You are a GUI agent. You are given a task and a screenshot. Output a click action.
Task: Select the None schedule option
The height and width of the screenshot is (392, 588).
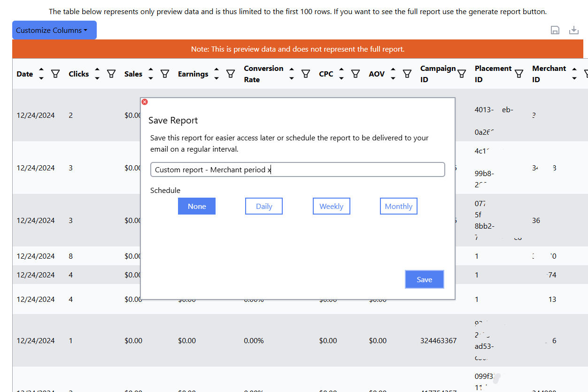pyautogui.click(x=197, y=206)
